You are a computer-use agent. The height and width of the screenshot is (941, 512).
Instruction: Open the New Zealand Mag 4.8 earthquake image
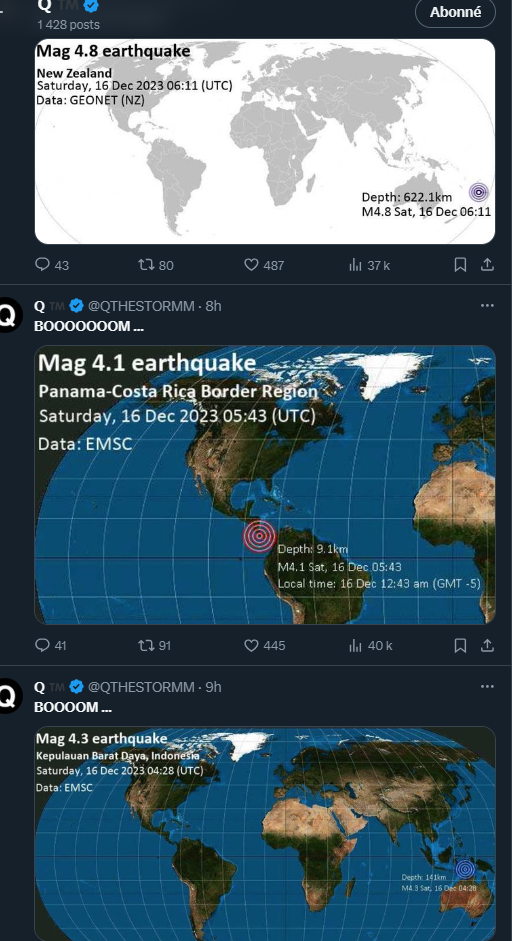(x=265, y=142)
